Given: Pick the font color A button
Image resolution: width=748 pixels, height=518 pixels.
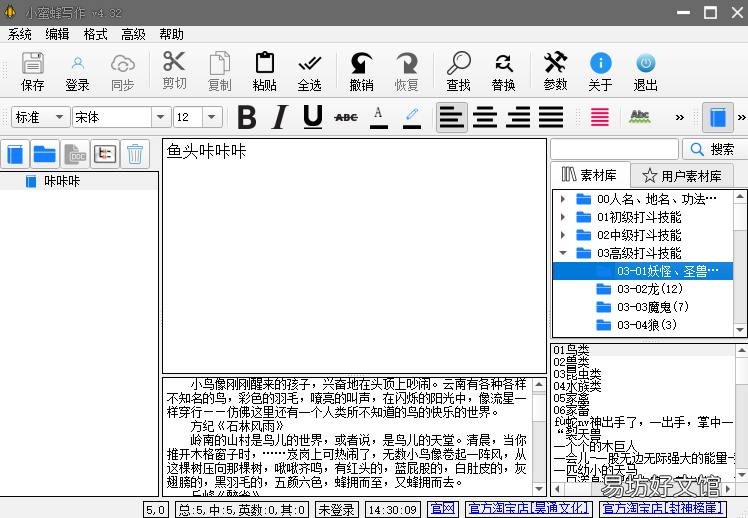Looking at the screenshot, I should tap(379, 117).
